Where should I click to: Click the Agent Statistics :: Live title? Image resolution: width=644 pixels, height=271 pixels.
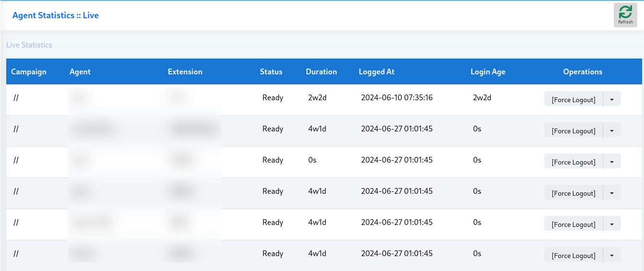pyautogui.click(x=56, y=15)
